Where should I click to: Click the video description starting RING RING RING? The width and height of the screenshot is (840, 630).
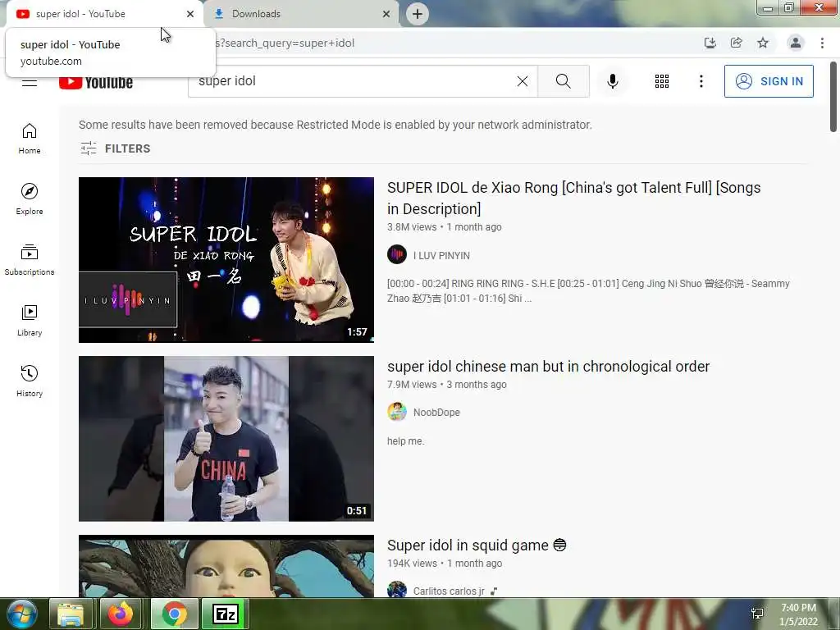[588, 291]
